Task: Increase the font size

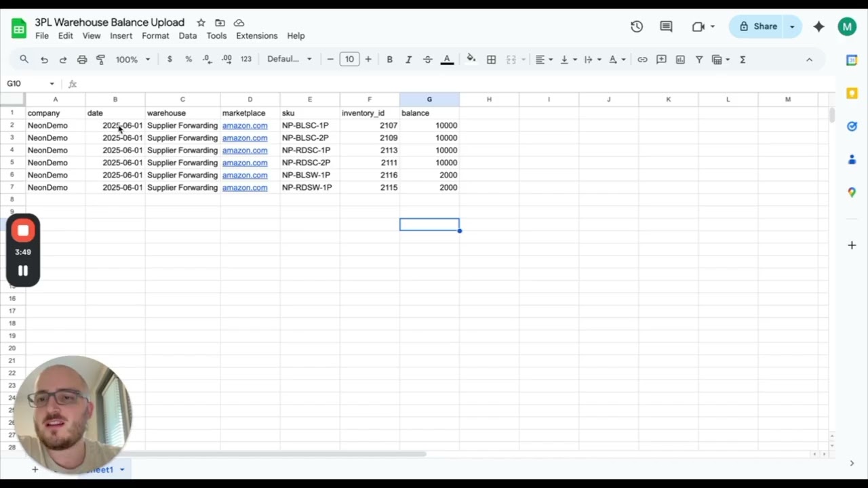Action: click(368, 60)
